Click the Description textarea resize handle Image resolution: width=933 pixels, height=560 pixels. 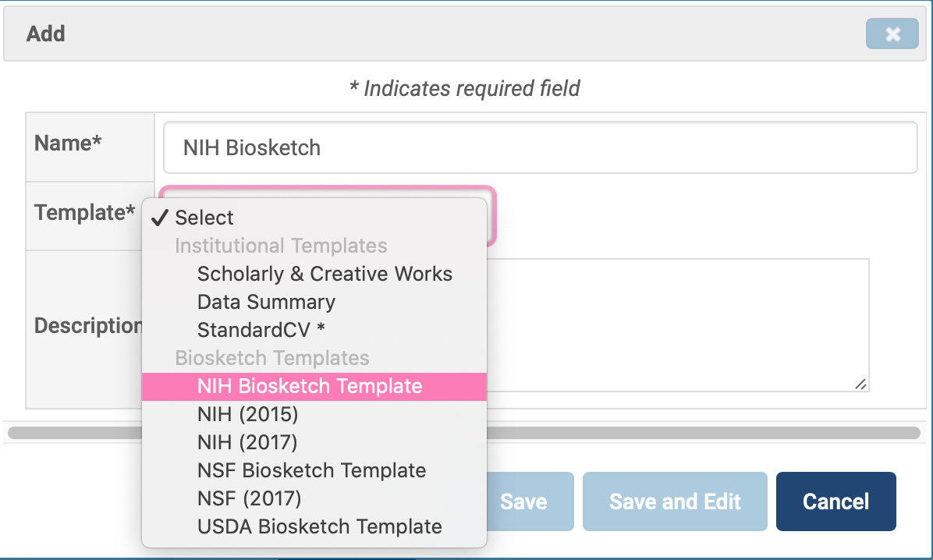point(860,384)
